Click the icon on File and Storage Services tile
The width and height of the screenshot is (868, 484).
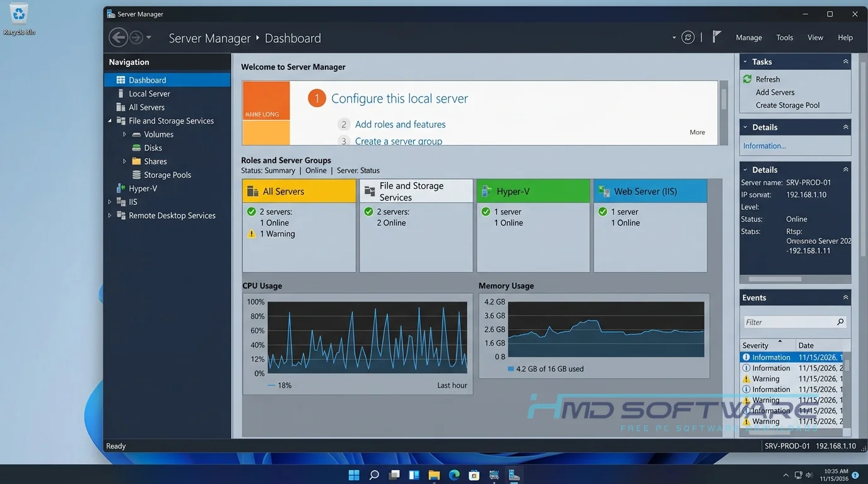[369, 191]
